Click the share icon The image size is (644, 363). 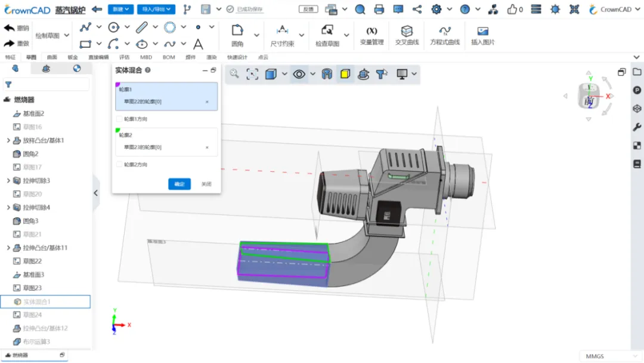[x=417, y=9]
